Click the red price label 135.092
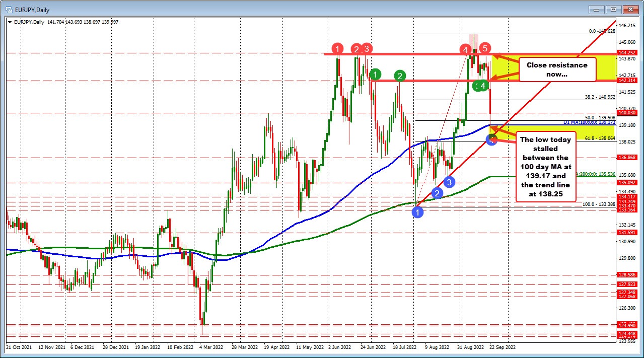Viewport: 644px width, 358px height. coord(626,183)
